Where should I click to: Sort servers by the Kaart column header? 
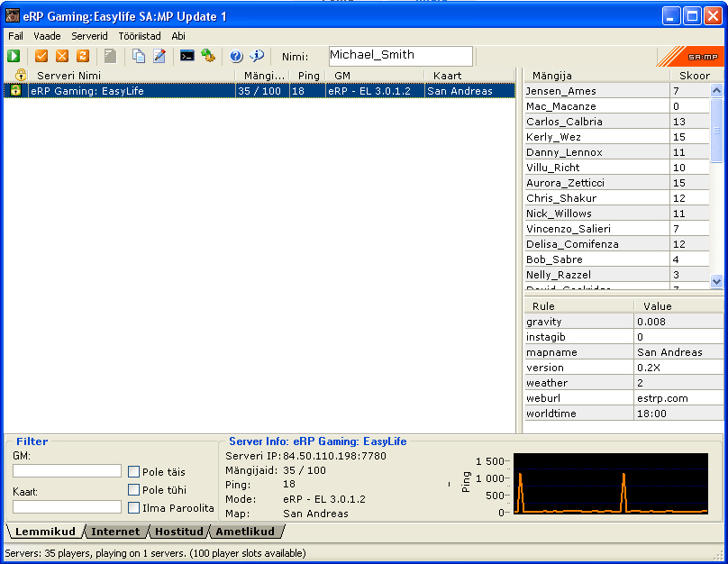coord(469,75)
